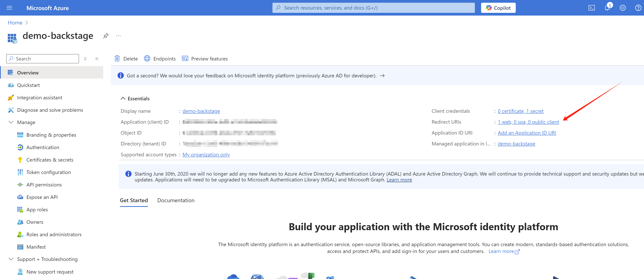Open the API permissions menu item
Viewport: 644px width, 279px height.
44,185
